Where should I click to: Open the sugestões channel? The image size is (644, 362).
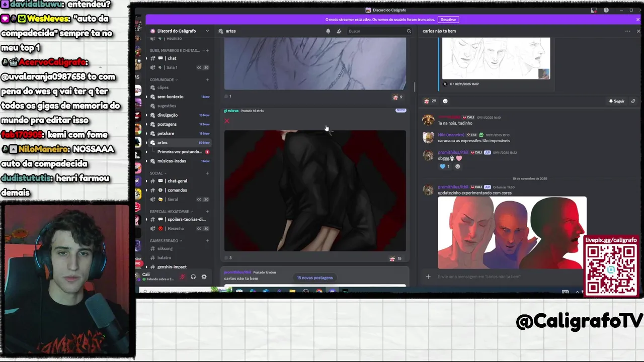tap(179, 106)
